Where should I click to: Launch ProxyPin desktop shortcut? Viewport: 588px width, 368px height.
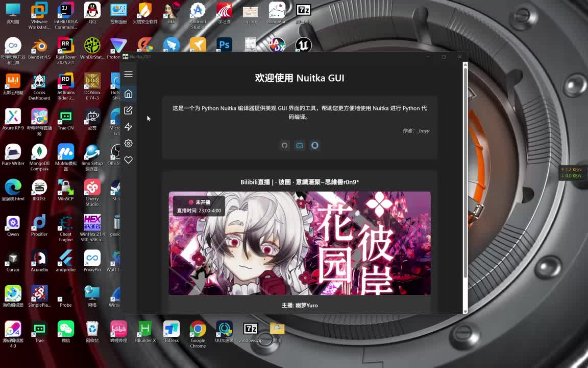coord(92,261)
